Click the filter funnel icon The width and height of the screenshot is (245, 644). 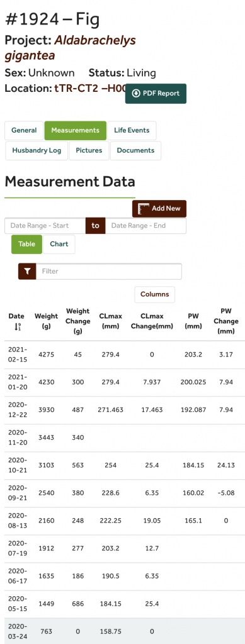tap(27, 272)
